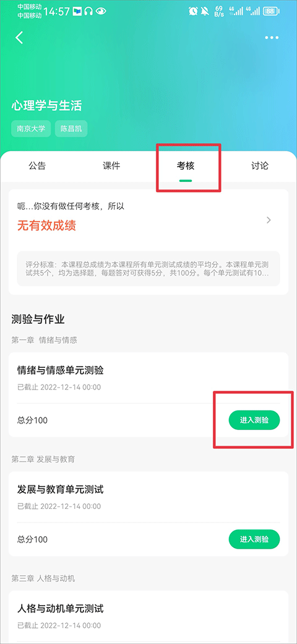Screen dimensions: 297x644
Task: Tap the 南京大学 tag
Action: point(31,129)
